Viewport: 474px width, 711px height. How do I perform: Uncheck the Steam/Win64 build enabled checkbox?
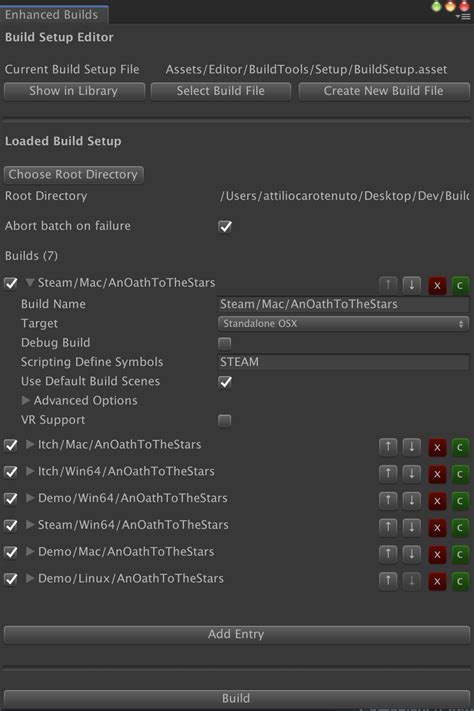click(x=11, y=526)
